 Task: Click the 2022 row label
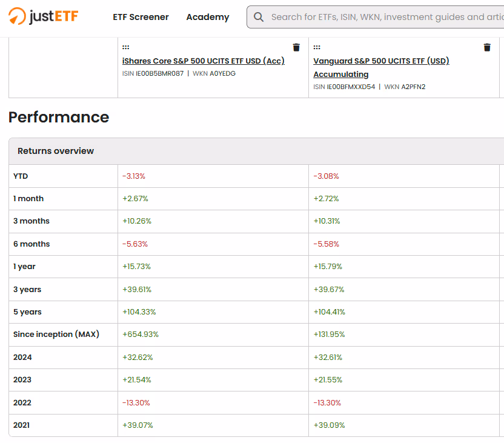point(22,403)
